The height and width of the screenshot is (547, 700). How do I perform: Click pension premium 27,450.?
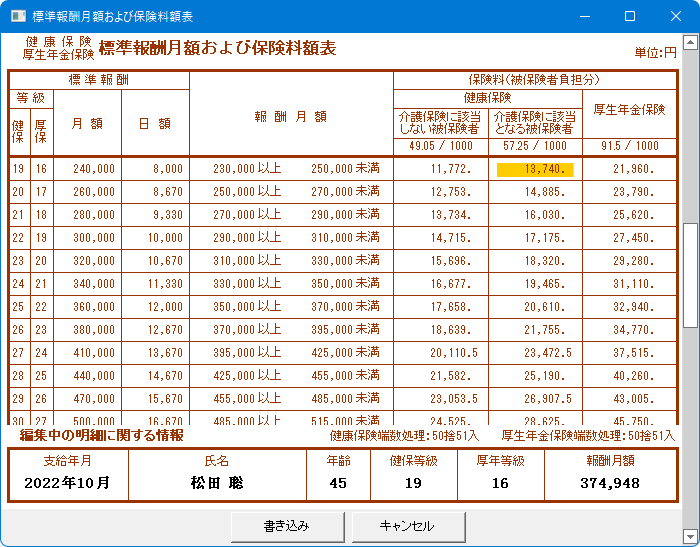click(x=633, y=238)
